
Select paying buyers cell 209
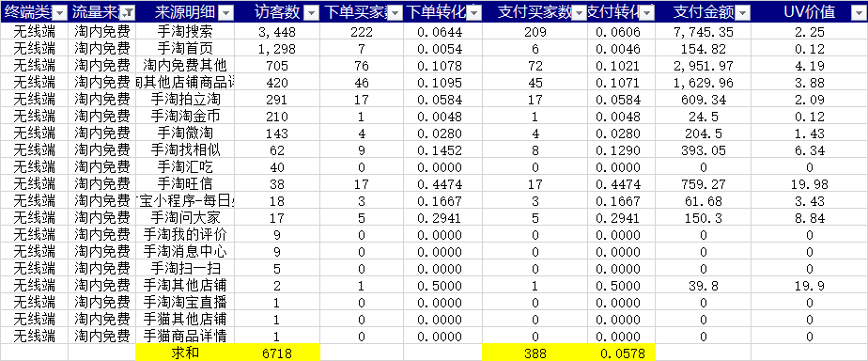(535, 32)
